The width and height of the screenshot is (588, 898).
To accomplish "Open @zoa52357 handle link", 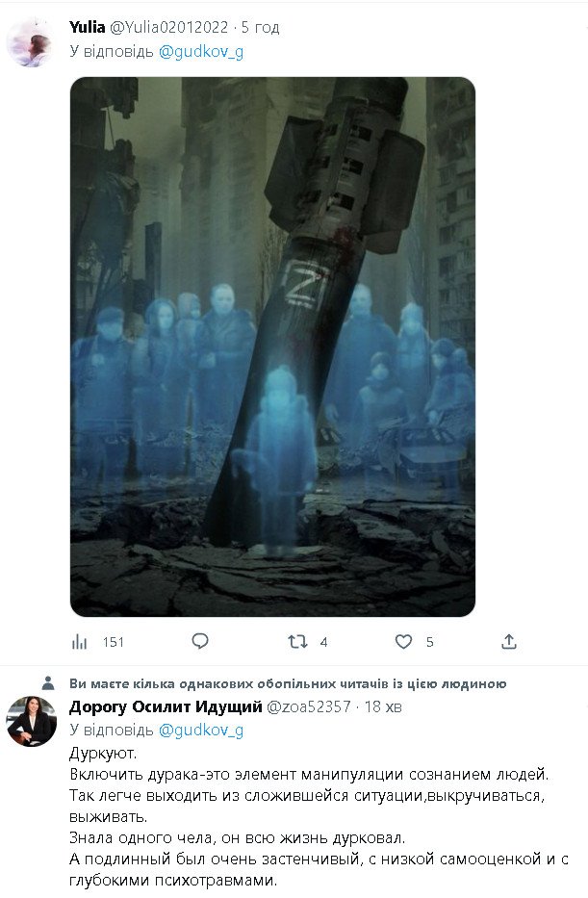I will pos(309,706).
